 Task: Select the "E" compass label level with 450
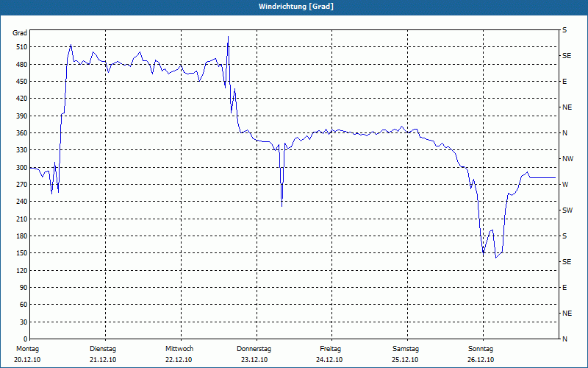pyautogui.click(x=564, y=82)
